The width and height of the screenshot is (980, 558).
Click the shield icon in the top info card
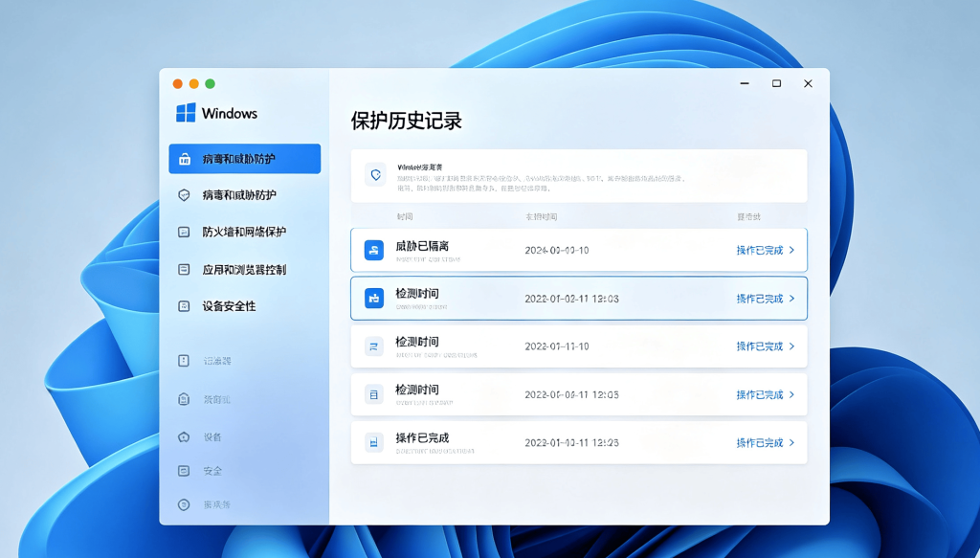[375, 175]
